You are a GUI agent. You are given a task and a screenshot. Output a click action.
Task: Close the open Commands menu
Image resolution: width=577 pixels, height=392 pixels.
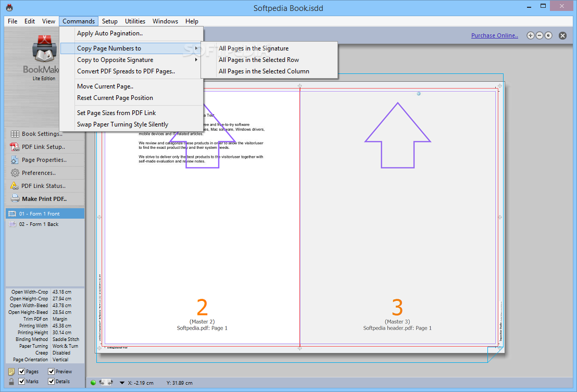[79, 21]
